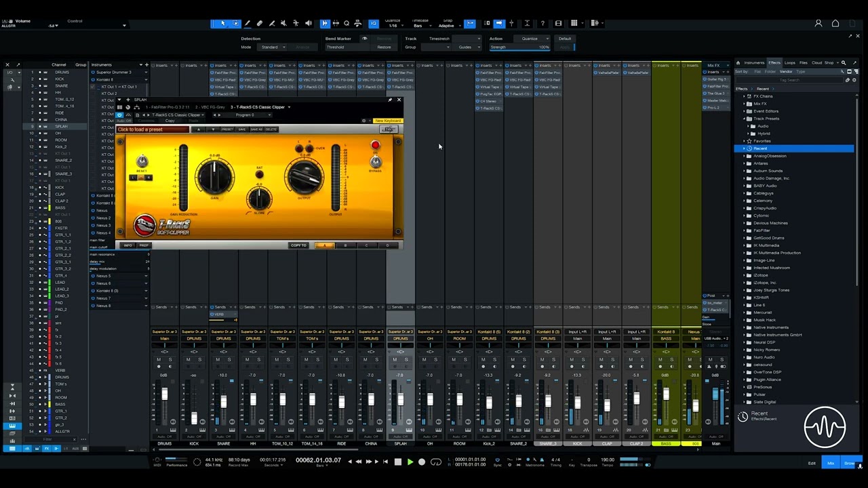This screenshot has width=868, height=488.
Task: Click the Stop button in transport
Action: pos(397,462)
